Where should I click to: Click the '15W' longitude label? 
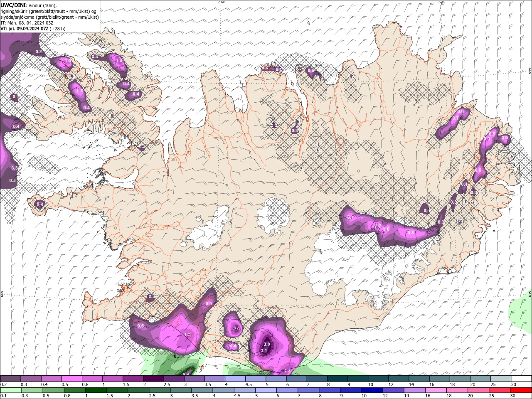tap(440, 2)
